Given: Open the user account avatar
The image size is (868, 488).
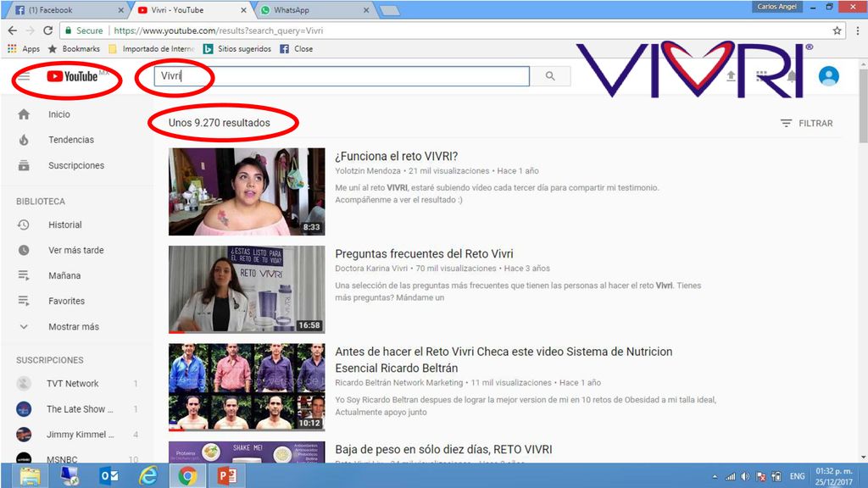Looking at the screenshot, I should tap(829, 76).
